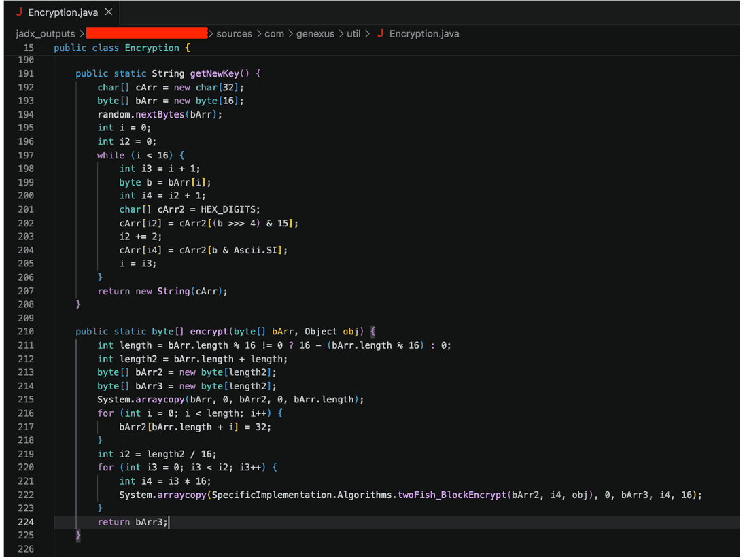
Task: Expand the chevron after jadx_outputs breadcrumb
Action: pyautogui.click(x=82, y=34)
